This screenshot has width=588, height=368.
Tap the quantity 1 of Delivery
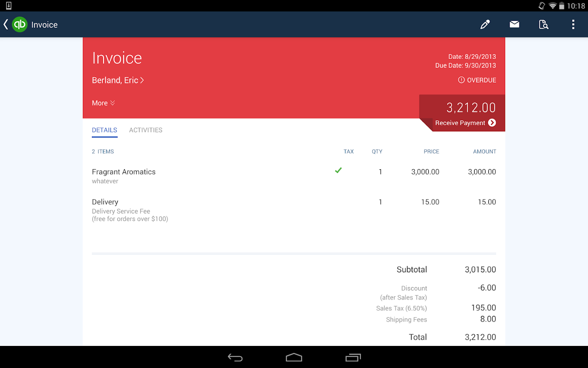[x=380, y=202]
